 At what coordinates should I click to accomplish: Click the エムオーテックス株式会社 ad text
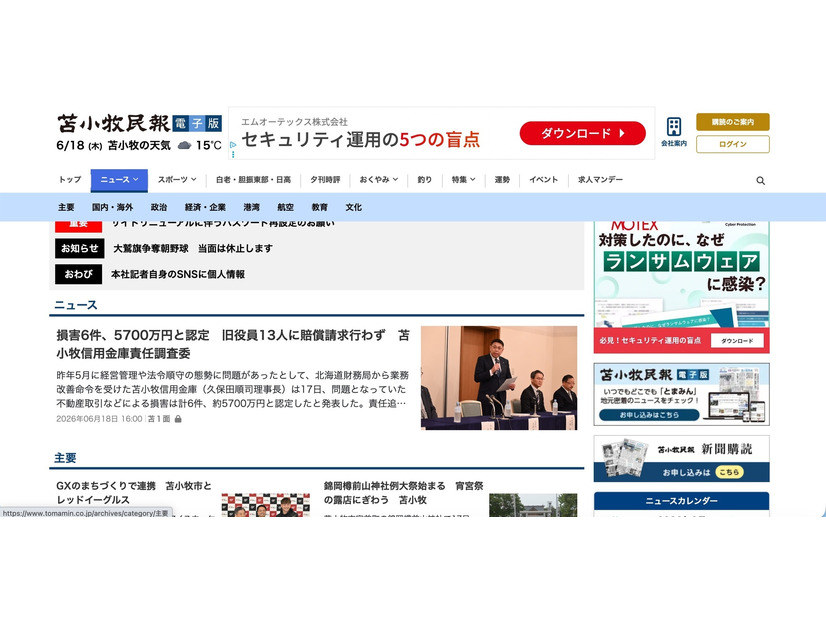point(294,122)
